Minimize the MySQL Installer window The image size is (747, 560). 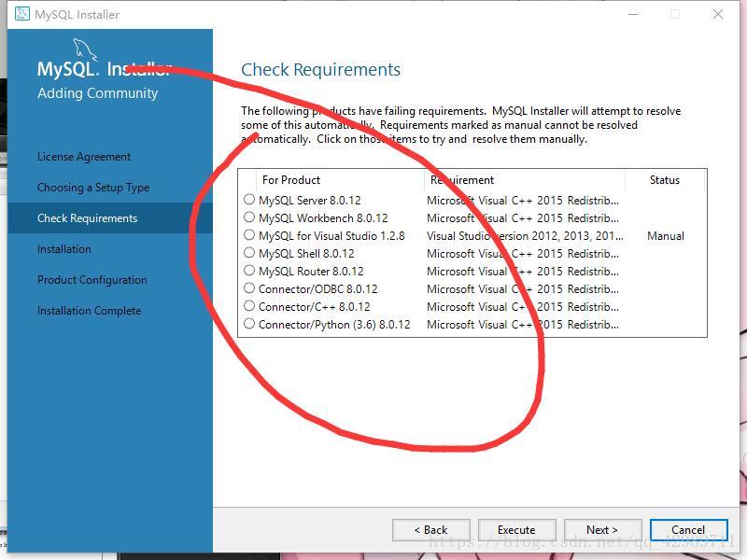coord(633,14)
